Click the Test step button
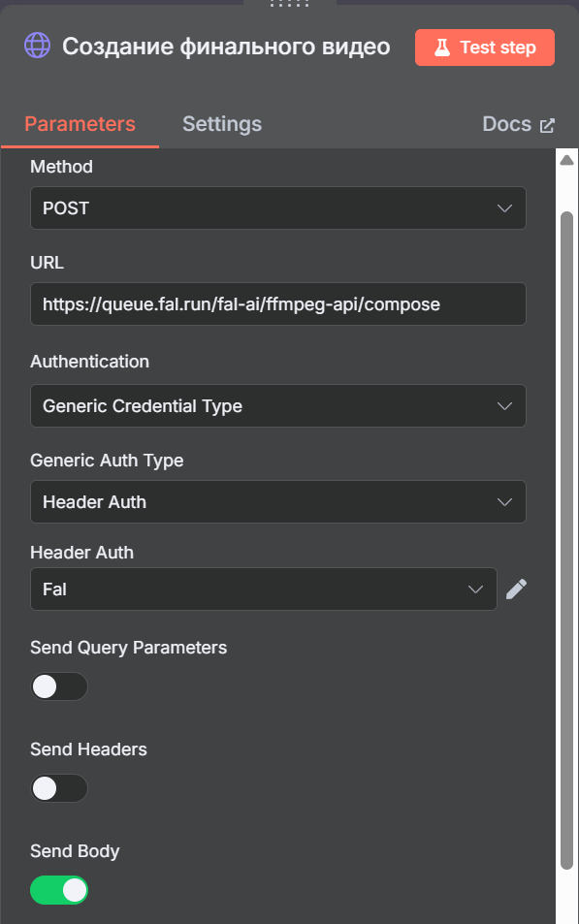This screenshot has width=579, height=924. (x=485, y=48)
